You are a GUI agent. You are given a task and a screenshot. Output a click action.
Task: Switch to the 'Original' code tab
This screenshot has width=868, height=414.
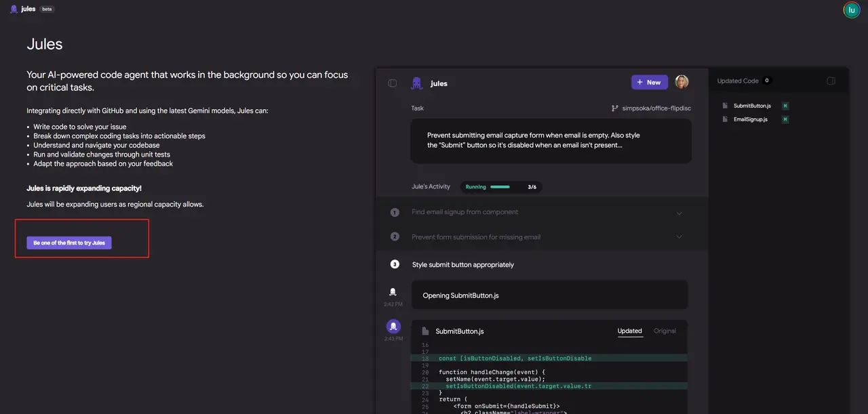665,331
